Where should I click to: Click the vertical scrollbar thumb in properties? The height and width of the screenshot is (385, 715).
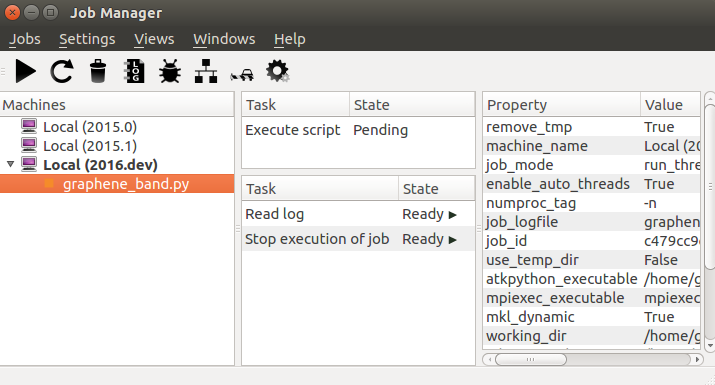(710, 187)
